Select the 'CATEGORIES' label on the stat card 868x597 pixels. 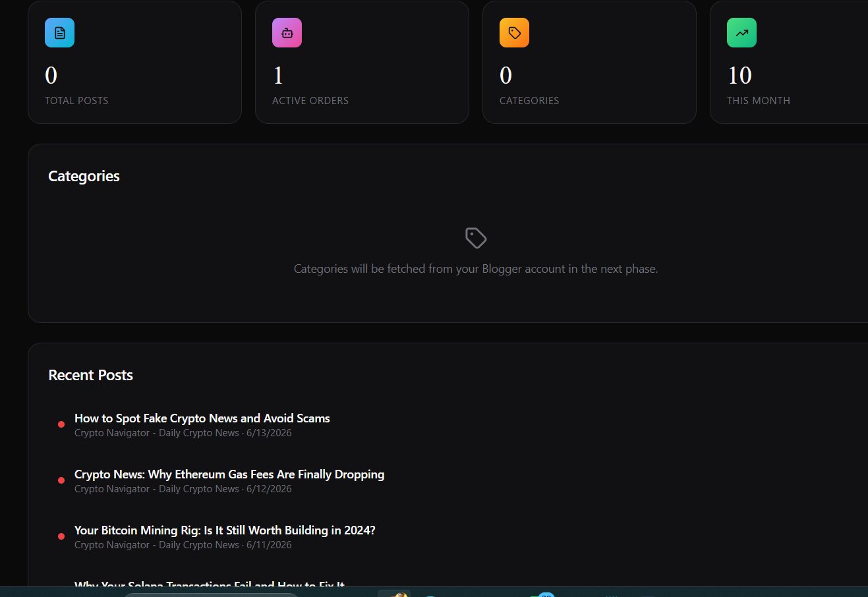pos(529,101)
